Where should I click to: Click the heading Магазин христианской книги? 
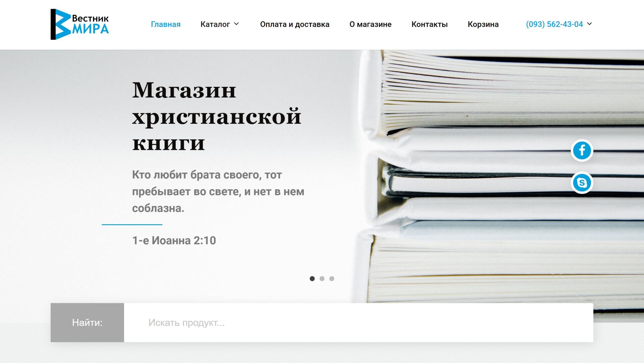(x=217, y=116)
